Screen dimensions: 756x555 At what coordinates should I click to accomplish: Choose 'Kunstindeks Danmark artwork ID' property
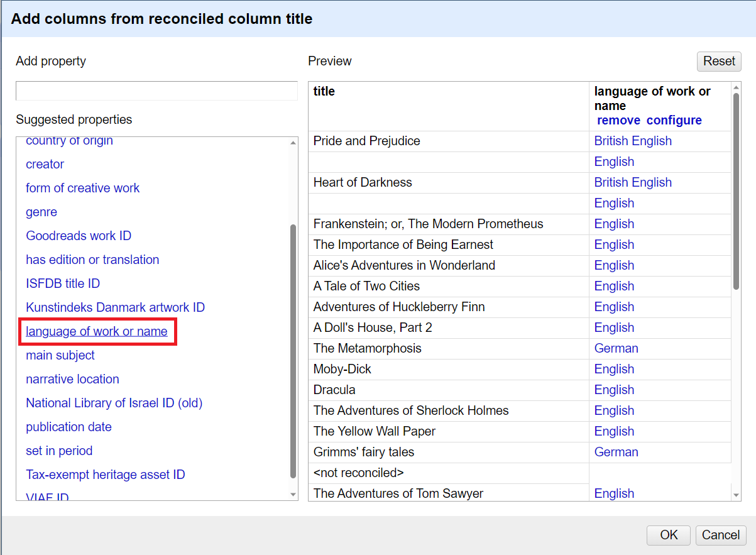(116, 307)
